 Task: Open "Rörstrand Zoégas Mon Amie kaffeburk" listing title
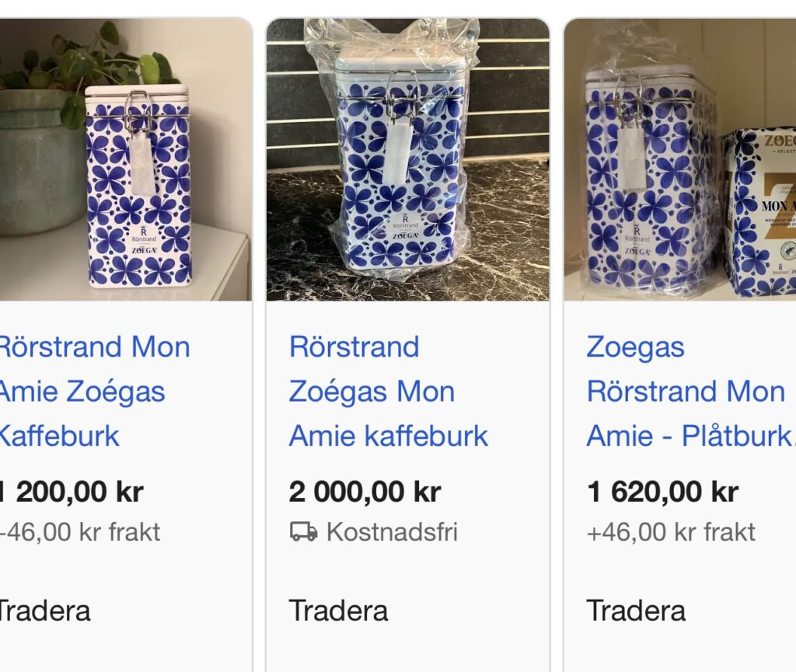pyautogui.click(x=388, y=391)
